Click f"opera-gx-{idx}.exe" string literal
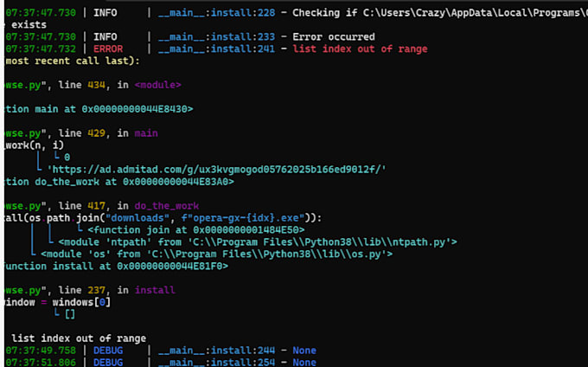This screenshot has width=588, height=367. click(243, 218)
